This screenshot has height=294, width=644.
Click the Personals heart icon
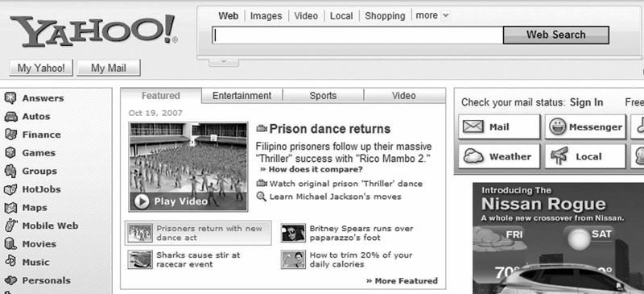[x=10, y=280]
